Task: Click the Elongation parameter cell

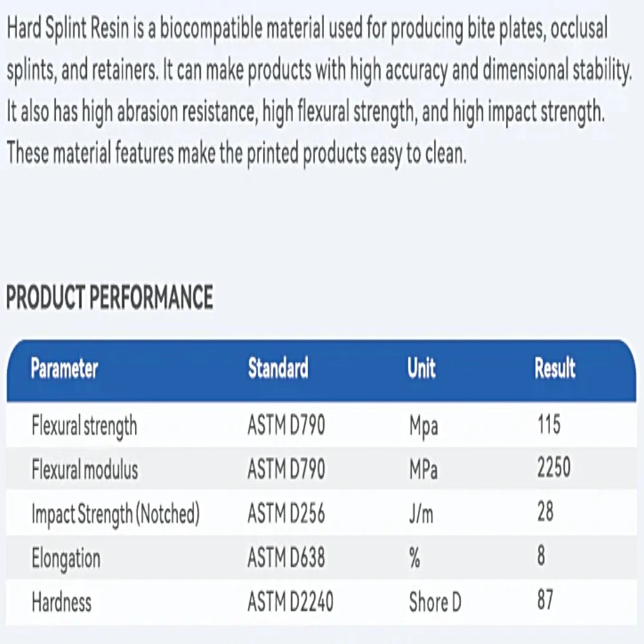Action: pos(66,558)
